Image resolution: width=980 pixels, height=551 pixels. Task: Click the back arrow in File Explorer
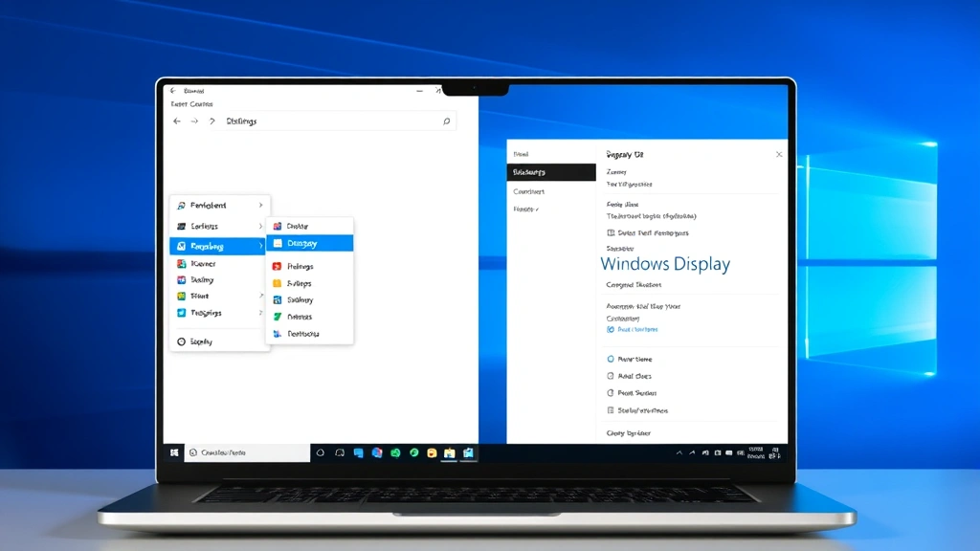coord(178,121)
